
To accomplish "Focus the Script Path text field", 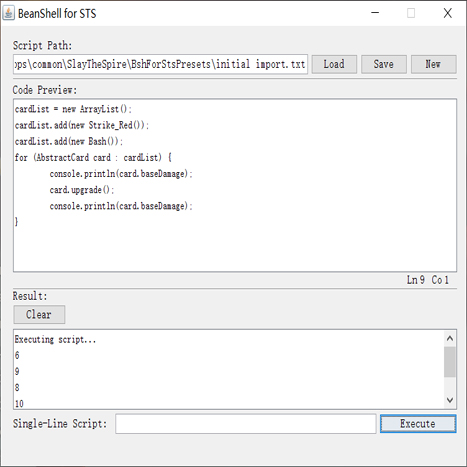I will (160, 64).
